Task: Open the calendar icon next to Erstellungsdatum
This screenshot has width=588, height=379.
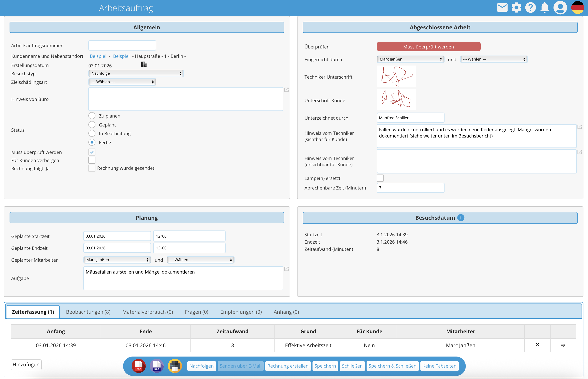Action: tap(144, 64)
